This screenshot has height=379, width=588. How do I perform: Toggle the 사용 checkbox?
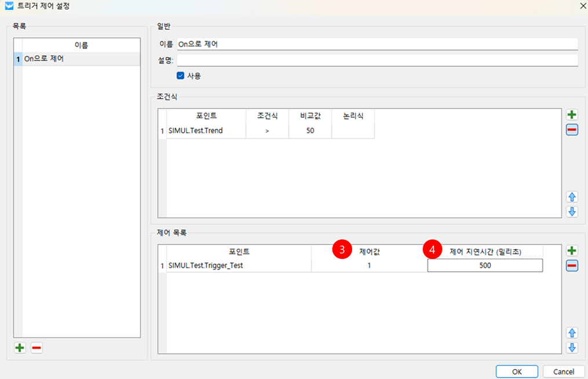(x=181, y=75)
